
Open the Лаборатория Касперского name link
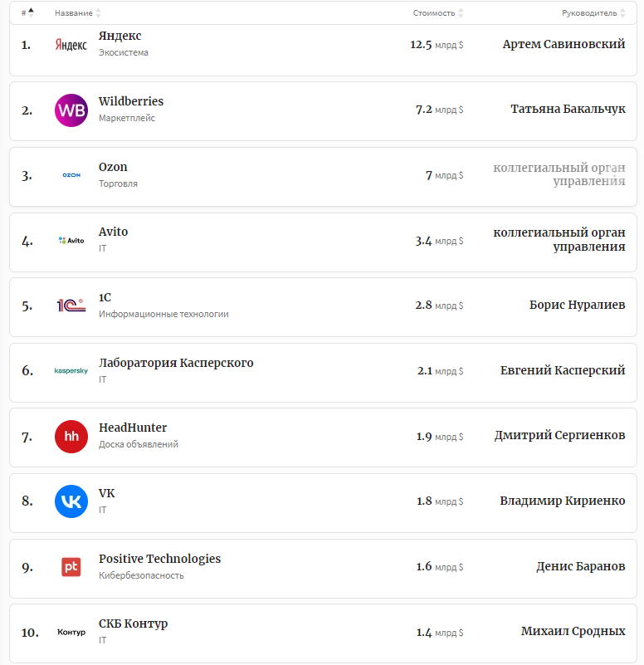(x=176, y=363)
